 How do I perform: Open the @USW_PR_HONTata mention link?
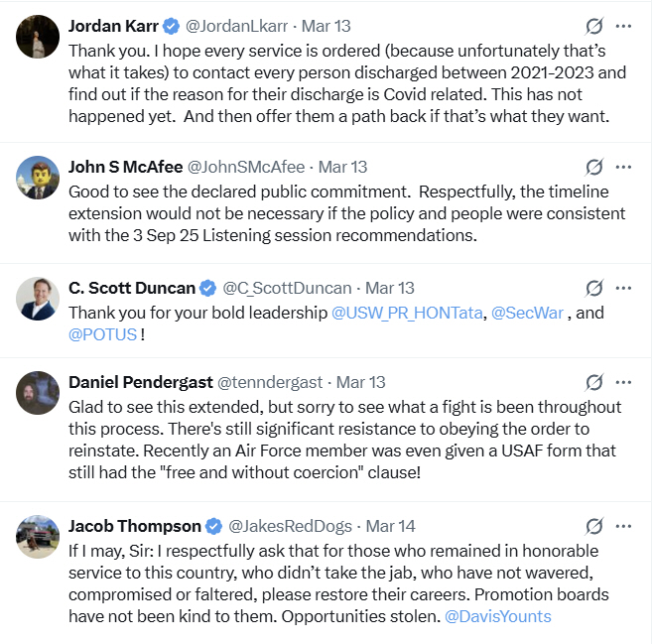pyautogui.click(x=407, y=313)
